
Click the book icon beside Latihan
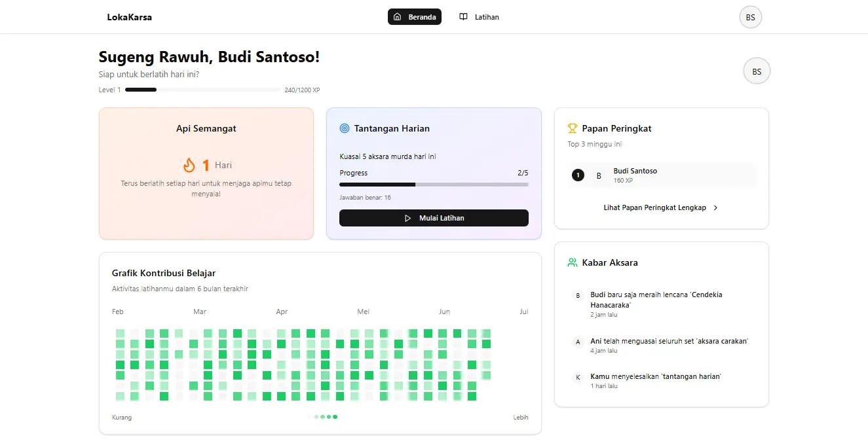point(463,17)
